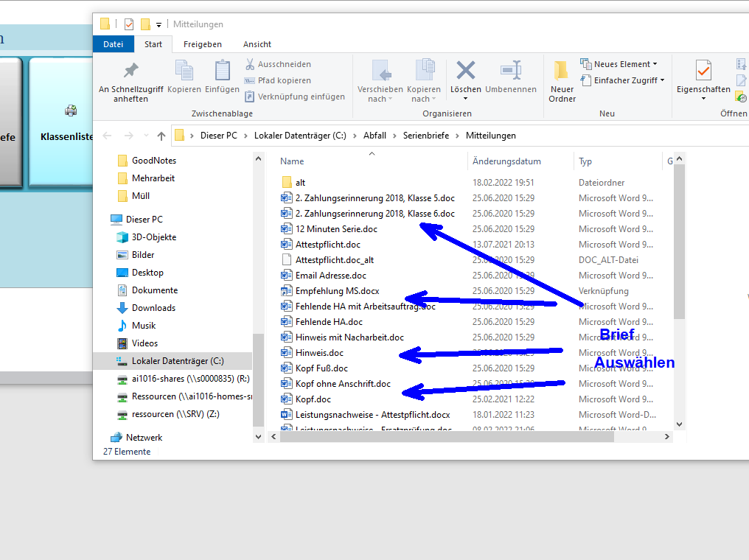Click the Umbenennen icon
749x560 pixels.
(511, 71)
